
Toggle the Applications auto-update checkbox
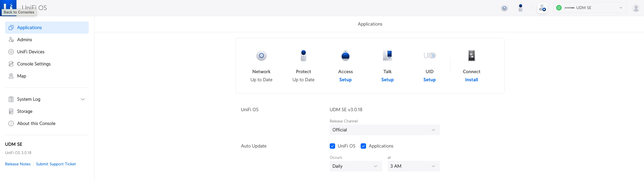click(x=364, y=146)
